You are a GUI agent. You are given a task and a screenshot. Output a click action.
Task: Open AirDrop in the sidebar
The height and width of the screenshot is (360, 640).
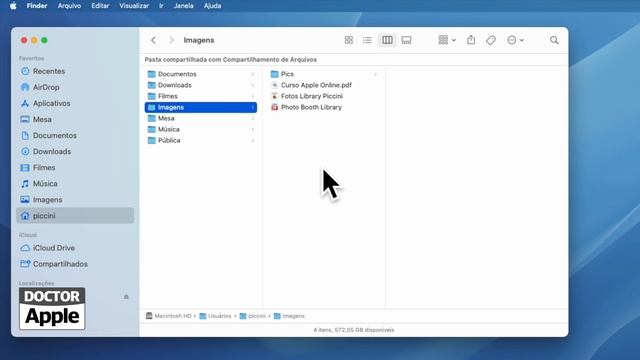pyautogui.click(x=75, y=87)
